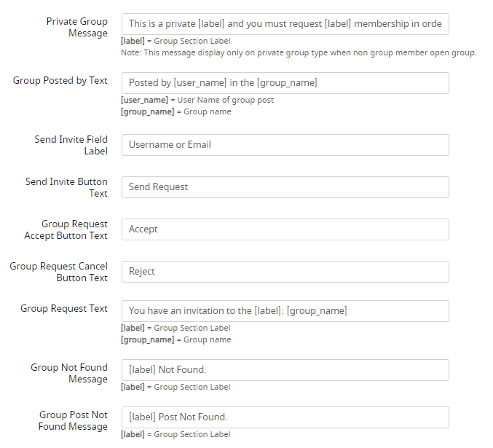Focus the field containing 'Reject'
This screenshot has height=448, width=493.
pyautogui.click(x=285, y=272)
